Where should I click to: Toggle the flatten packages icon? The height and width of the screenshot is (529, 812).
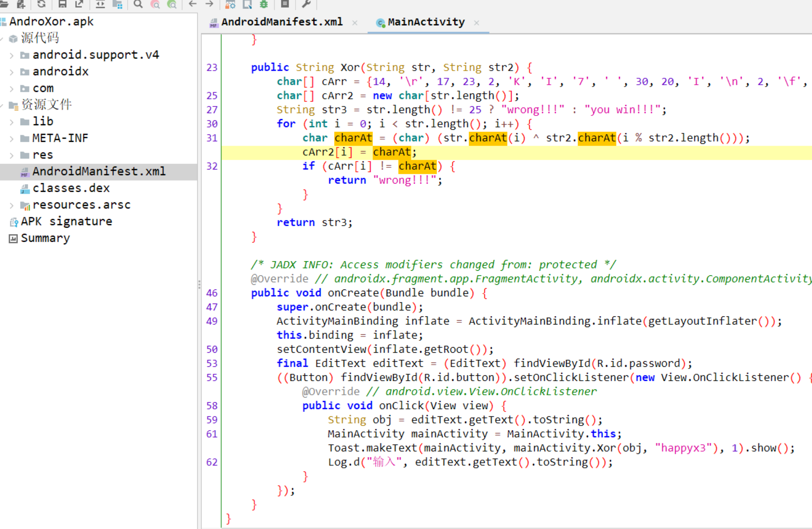(117, 4)
